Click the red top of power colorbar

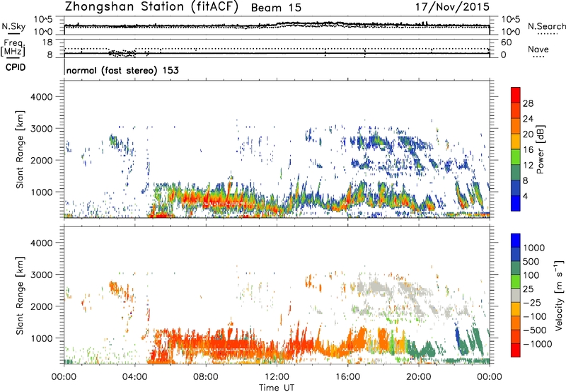[516, 95]
